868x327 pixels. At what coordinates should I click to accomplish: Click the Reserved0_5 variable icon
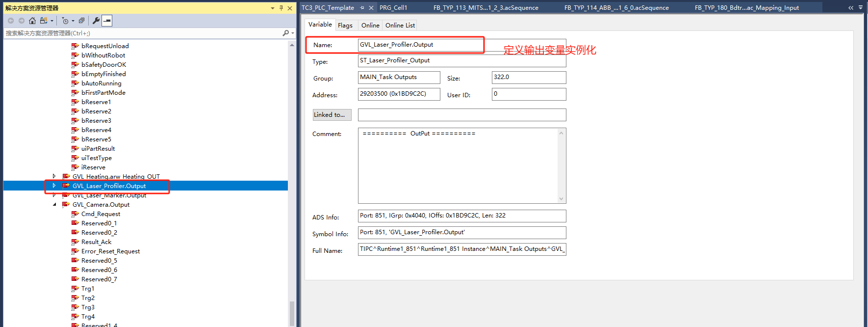75,261
